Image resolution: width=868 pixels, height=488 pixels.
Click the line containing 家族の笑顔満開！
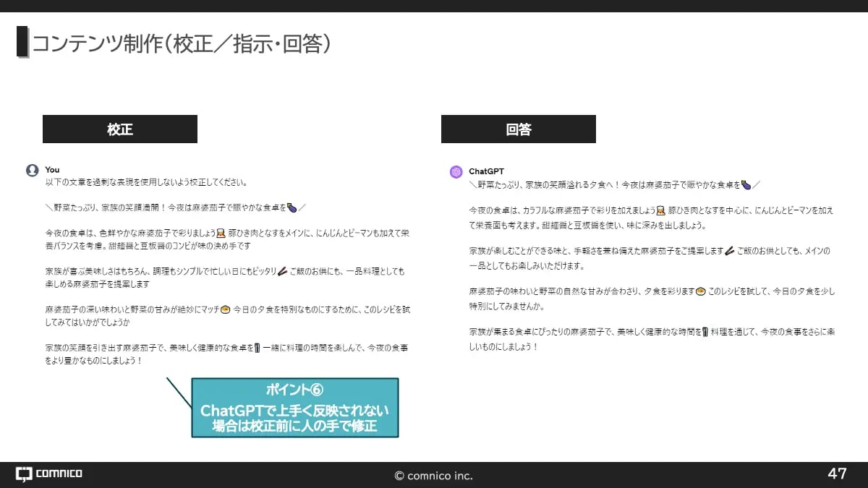point(176,207)
